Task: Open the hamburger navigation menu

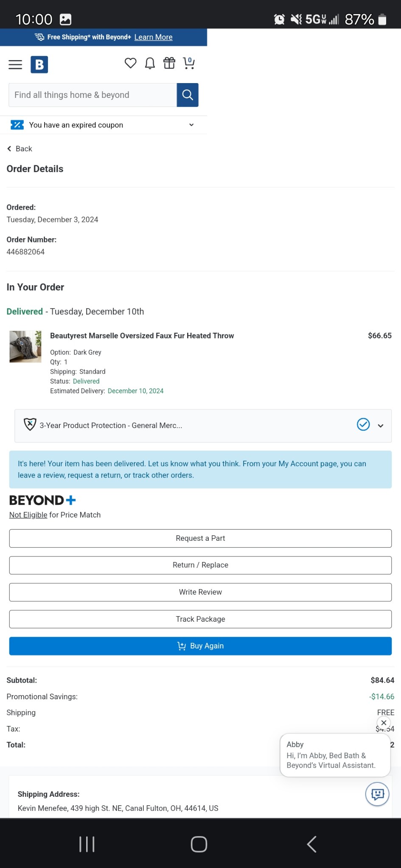Action: coord(15,64)
